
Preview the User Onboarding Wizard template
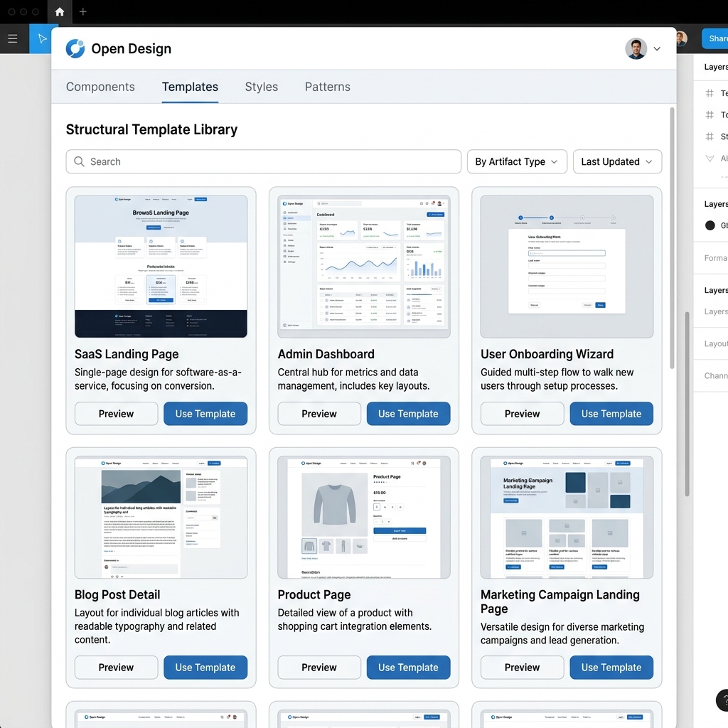coord(522,414)
